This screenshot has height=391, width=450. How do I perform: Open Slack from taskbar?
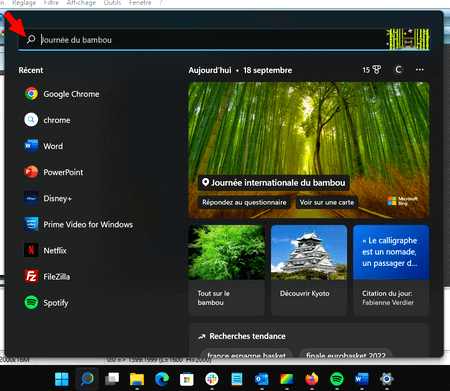pos(212,379)
